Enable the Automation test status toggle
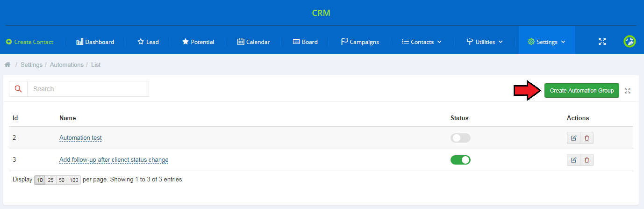 [460, 138]
